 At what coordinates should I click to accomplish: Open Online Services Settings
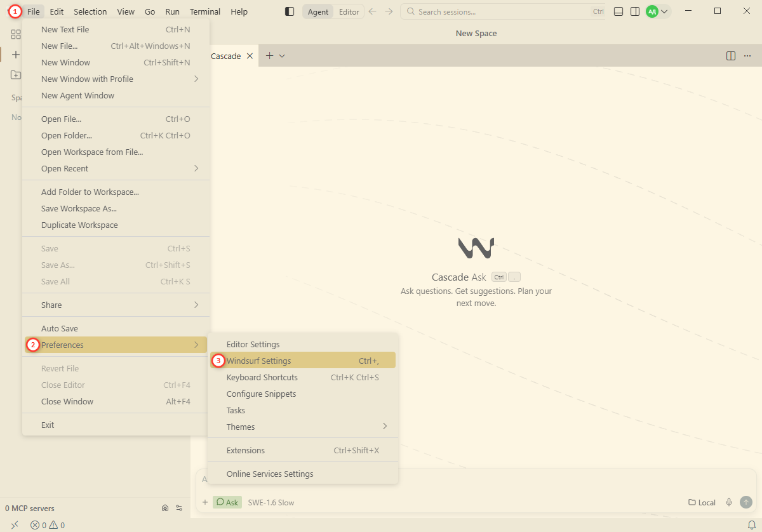(303, 474)
